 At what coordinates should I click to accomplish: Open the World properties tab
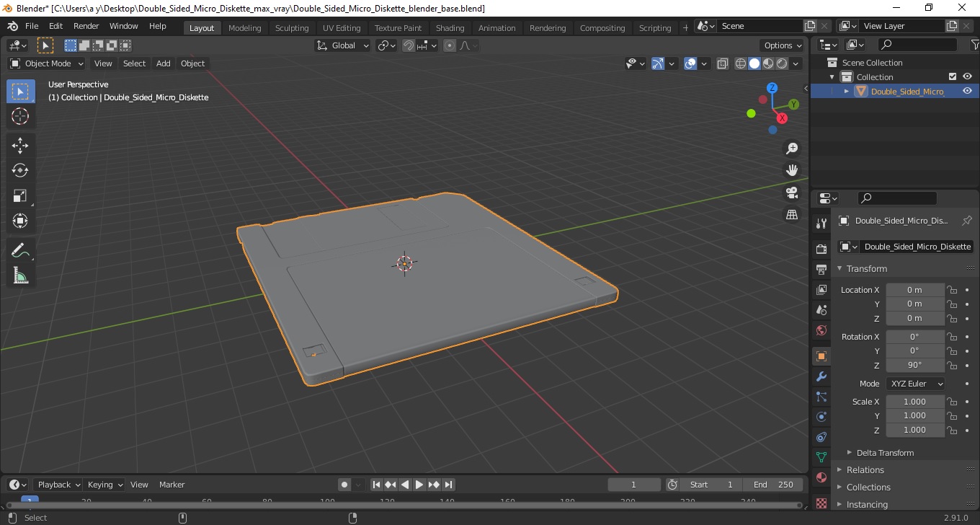(821, 330)
